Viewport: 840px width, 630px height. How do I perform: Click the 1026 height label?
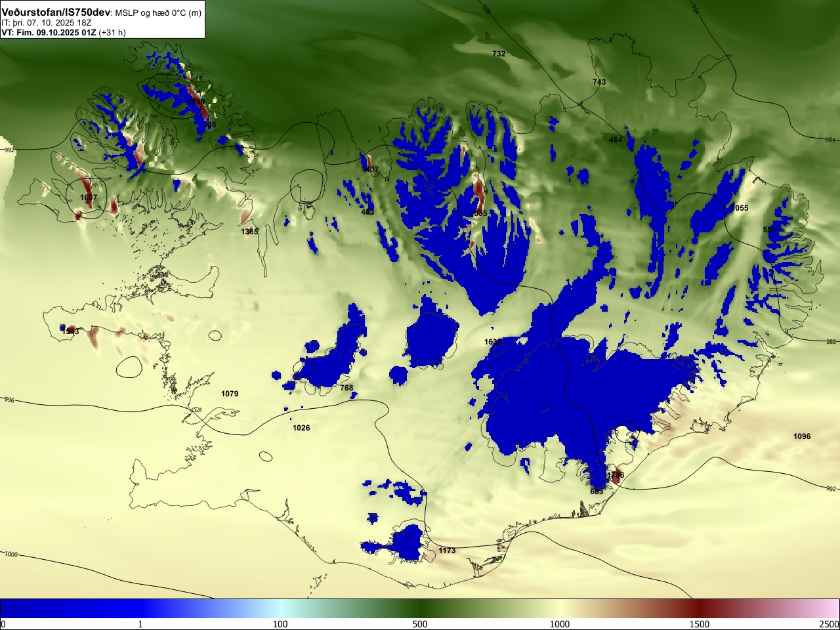click(301, 428)
